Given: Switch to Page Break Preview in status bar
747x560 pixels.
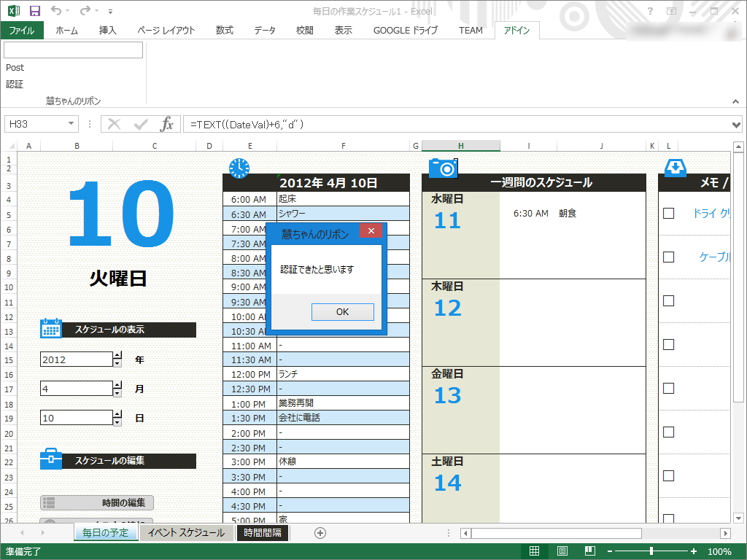Looking at the screenshot, I should point(589,551).
